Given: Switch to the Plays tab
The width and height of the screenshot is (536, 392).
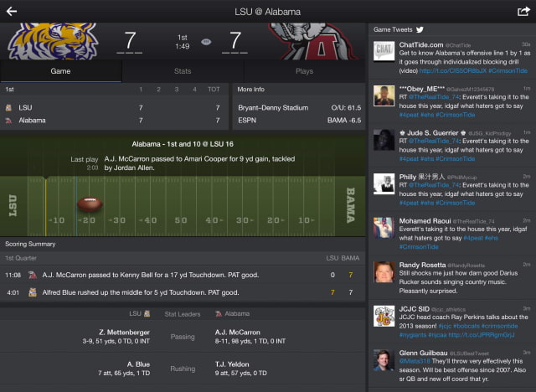Looking at the screenshot, I should pos(304,71).
